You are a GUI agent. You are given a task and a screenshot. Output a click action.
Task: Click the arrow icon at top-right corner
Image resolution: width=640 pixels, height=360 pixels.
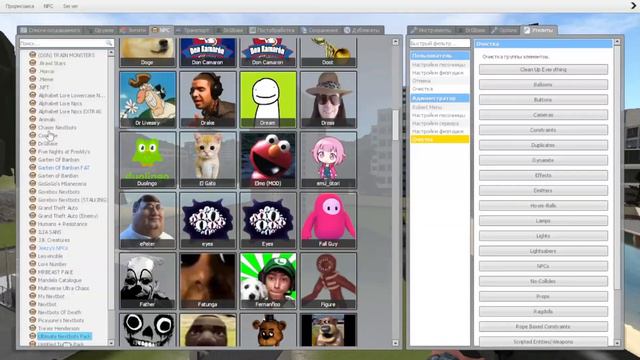[x=634, y=6]
